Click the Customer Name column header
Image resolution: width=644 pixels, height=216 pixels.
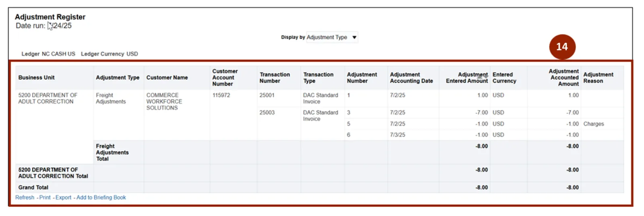tap(167, 78)
